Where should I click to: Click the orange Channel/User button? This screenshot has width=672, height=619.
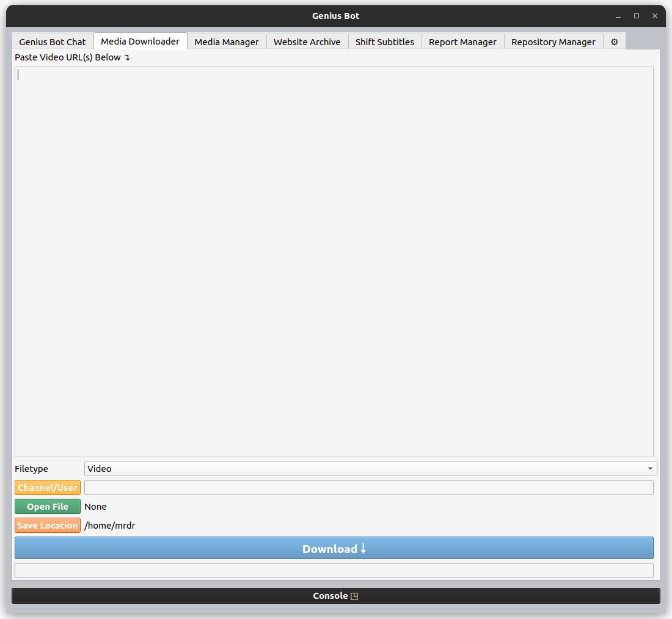47,488
